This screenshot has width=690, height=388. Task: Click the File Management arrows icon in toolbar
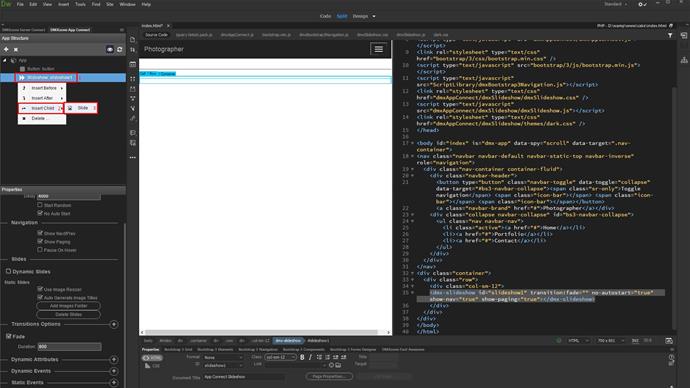point(132,50)
